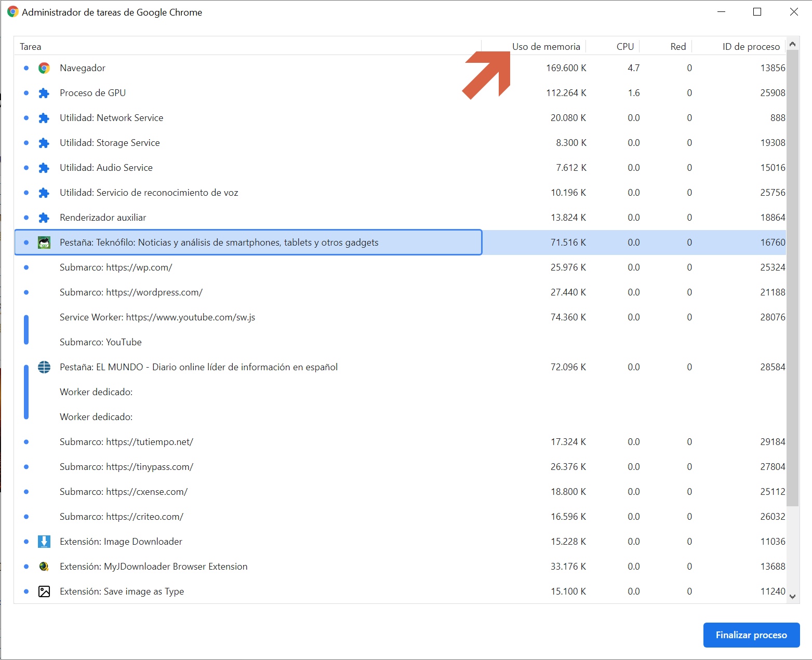The height and width of the screenshot is (660, 812).
Task: Click the Finalizar proceso button
Action: click(751, 635)
